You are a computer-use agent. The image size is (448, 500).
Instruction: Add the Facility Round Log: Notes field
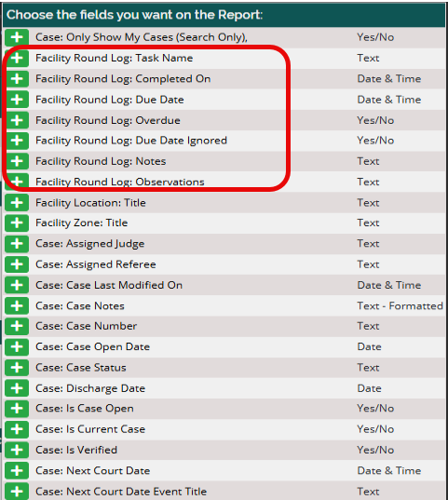[x=17, y=161]
